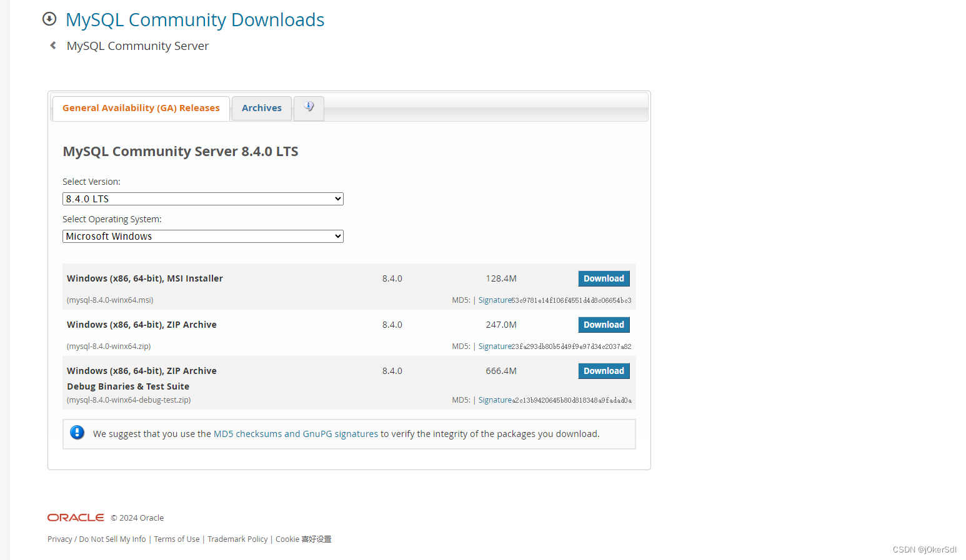Open the Select Version dropdown 8.4.0 LTS
Screen dimensions: 966x560
(203, 199)
